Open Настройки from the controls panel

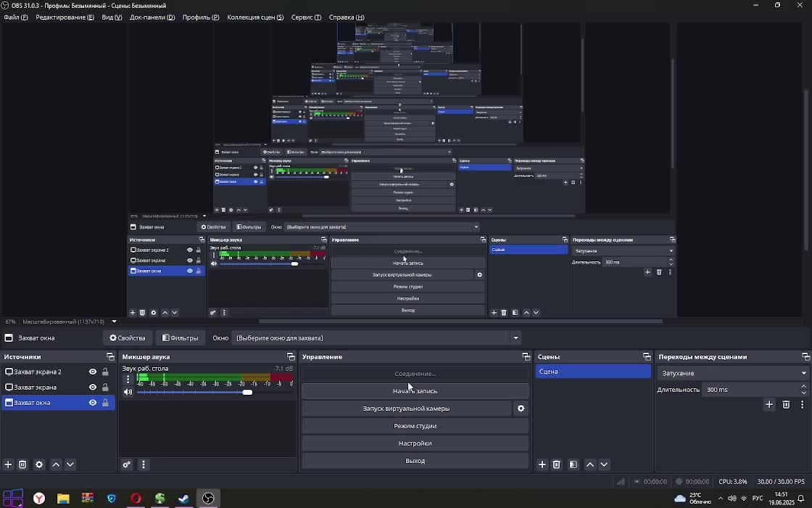[415, 443]
